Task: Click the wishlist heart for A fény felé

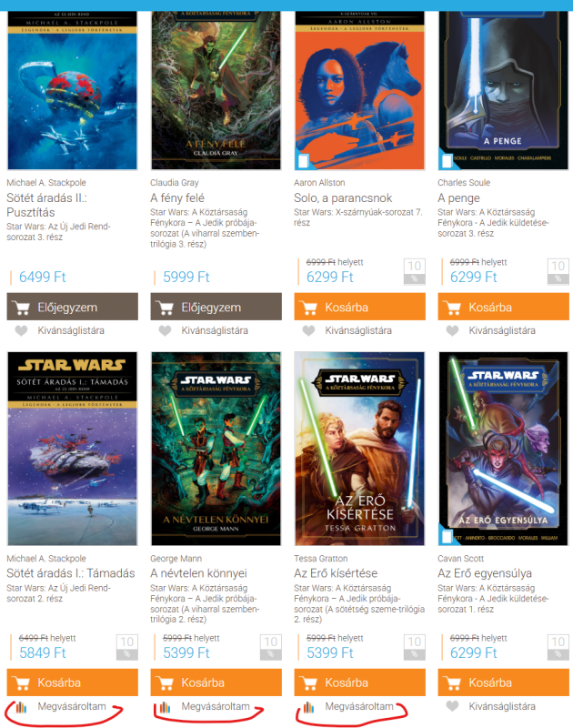Action: tap(166, 330)
